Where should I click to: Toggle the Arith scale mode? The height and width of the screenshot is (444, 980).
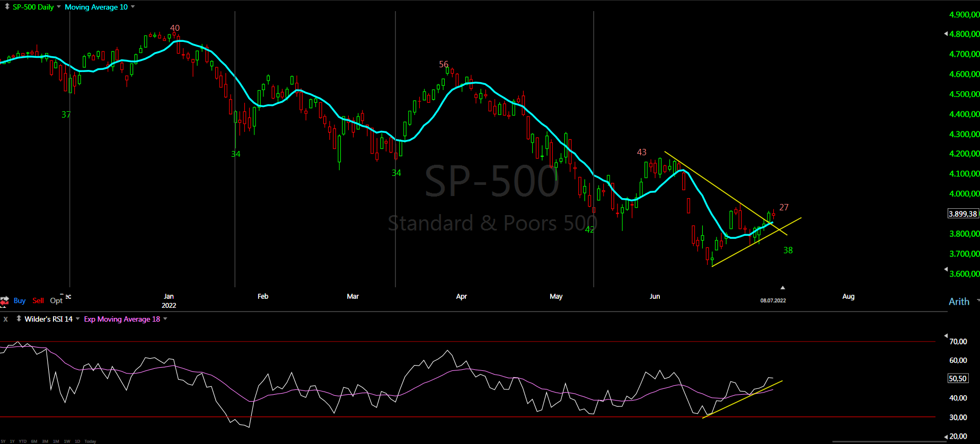(x=959, y=301)
